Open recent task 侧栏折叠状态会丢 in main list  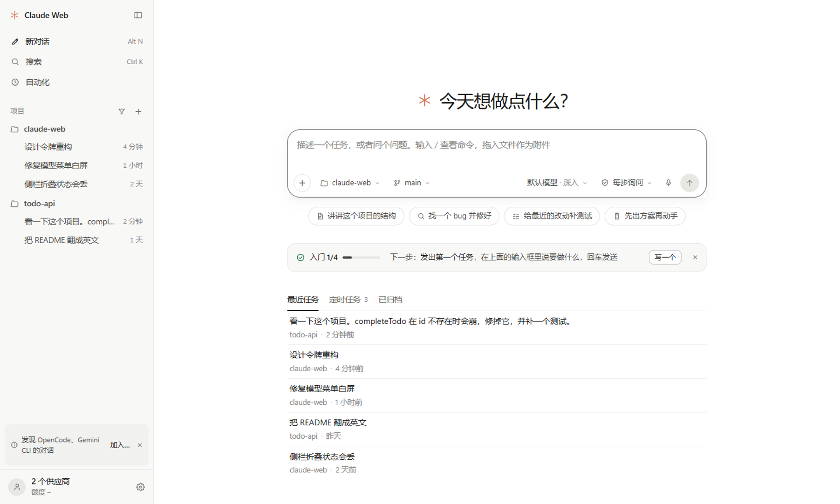click(497, 463)
